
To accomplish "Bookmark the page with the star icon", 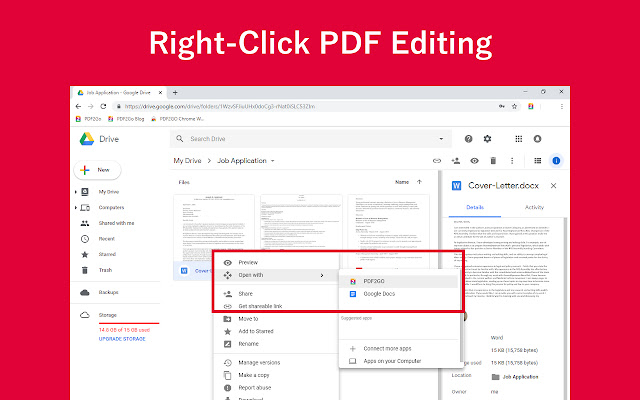I will click(x=514, y=107).
